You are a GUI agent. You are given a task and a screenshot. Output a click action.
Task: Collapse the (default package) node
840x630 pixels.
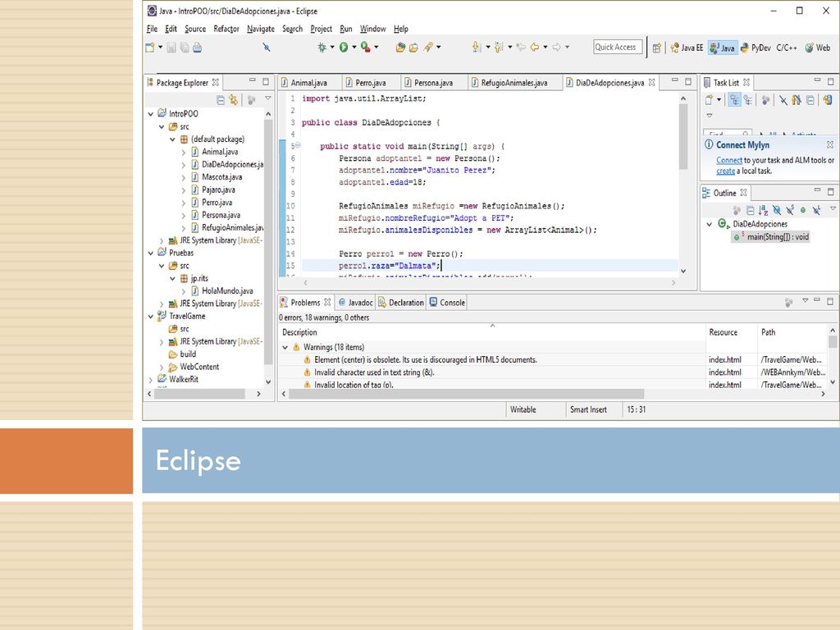(x=172, y=139)
